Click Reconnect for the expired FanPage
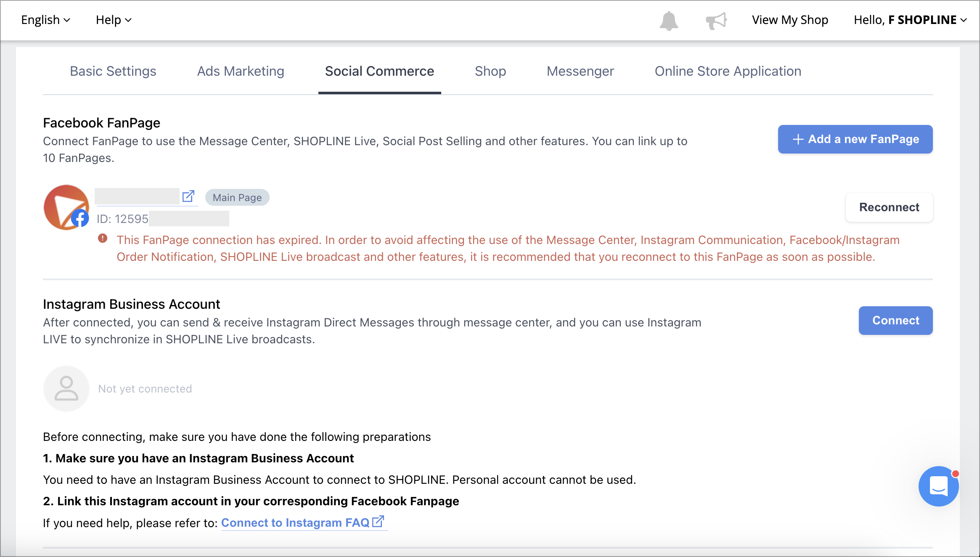This screenshot has height=557, width=980. [x=889, y=207]
